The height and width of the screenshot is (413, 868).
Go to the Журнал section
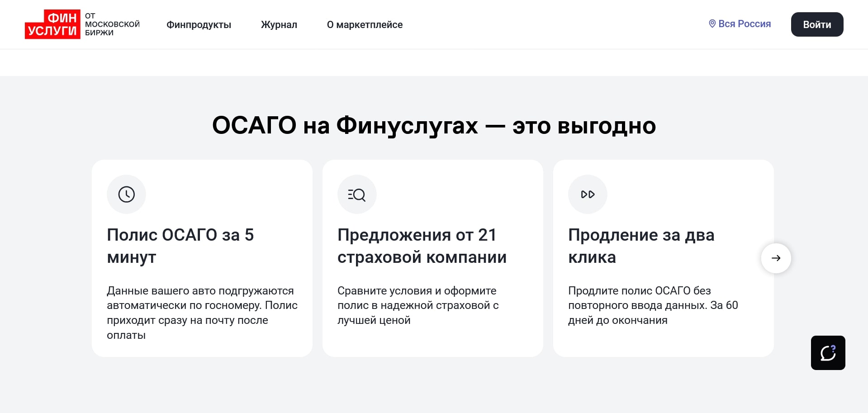click(x=279, y=25)
